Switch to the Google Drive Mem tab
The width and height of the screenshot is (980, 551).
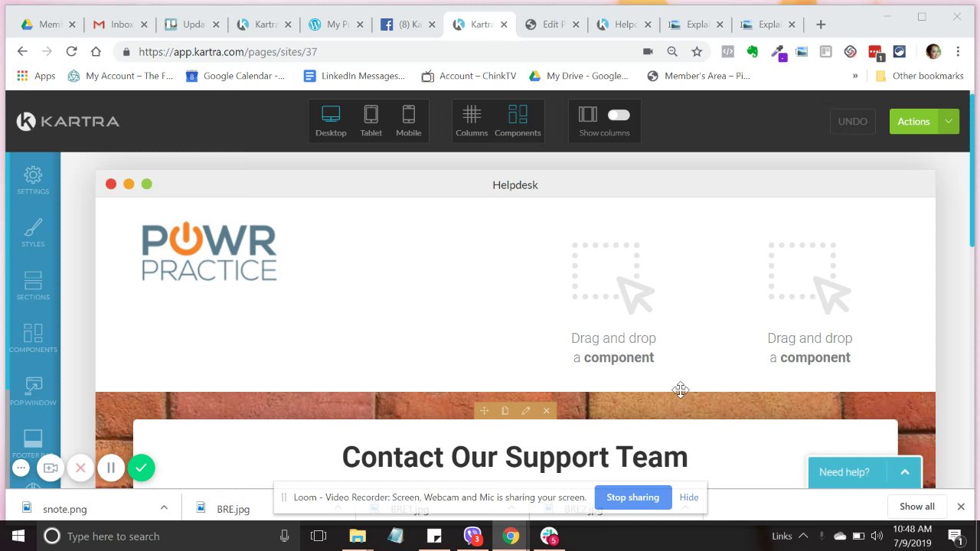coord(49,24)
